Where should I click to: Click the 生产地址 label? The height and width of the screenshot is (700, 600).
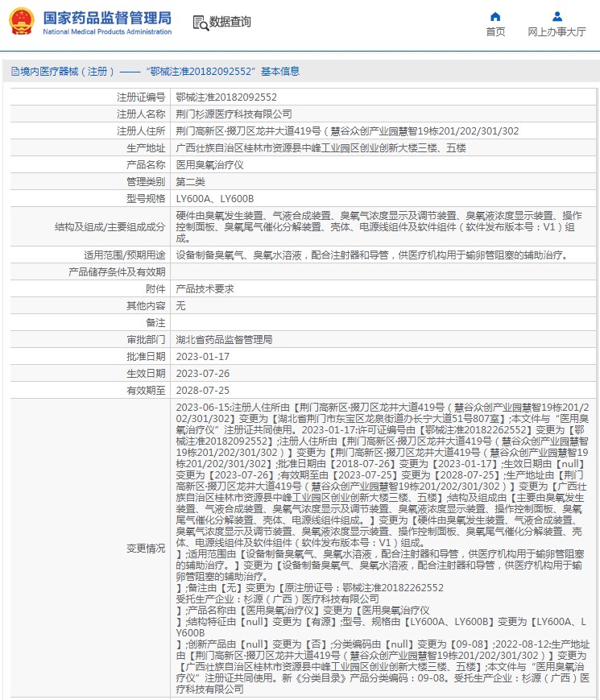click(146, 148)
